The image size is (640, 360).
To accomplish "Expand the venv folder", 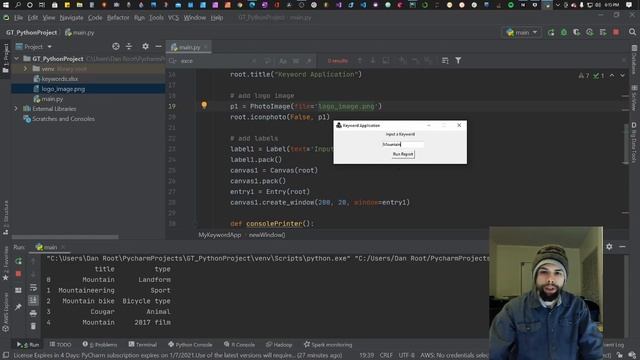I will click(x=26, y=69).
